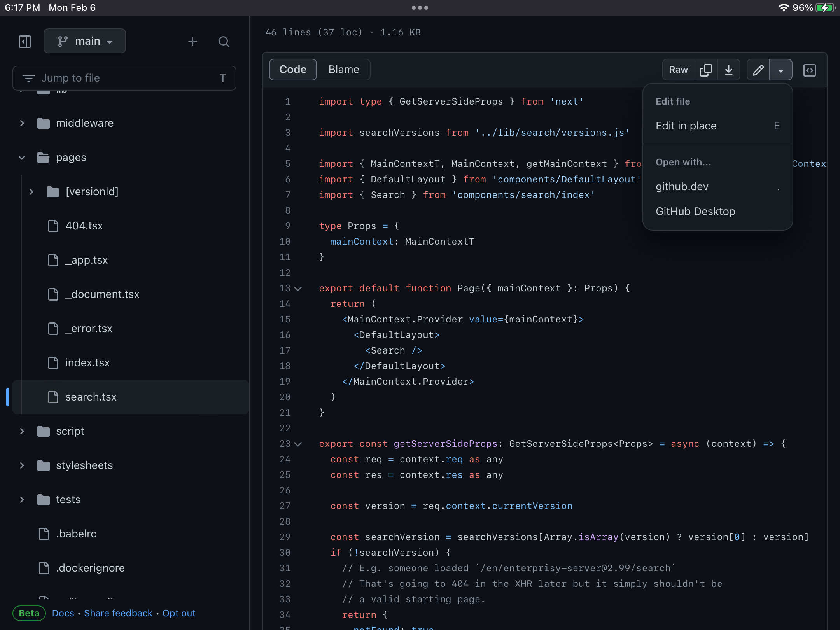Click the Beta badge
Viewport: 840px width, 630px height.
29,613
